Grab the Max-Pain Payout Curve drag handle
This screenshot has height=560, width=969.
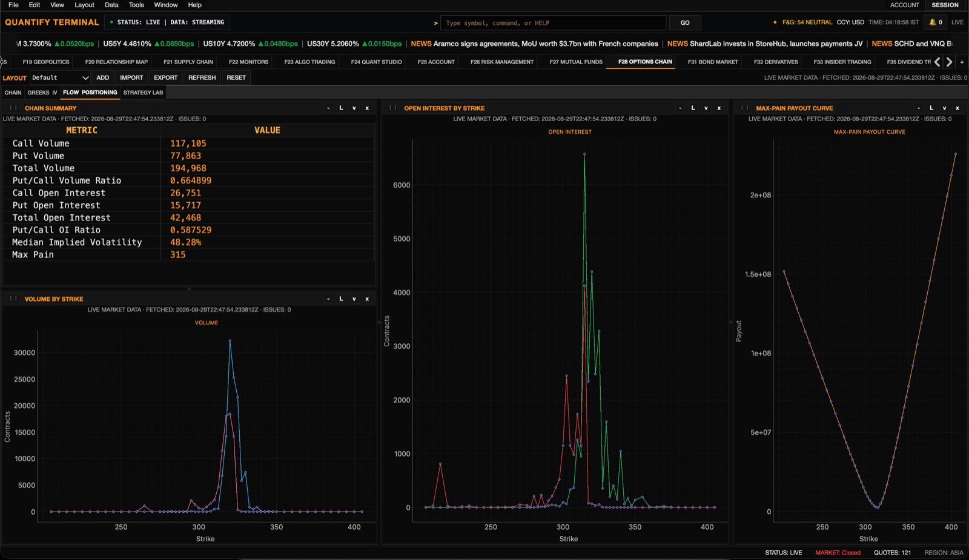(744, 108)
